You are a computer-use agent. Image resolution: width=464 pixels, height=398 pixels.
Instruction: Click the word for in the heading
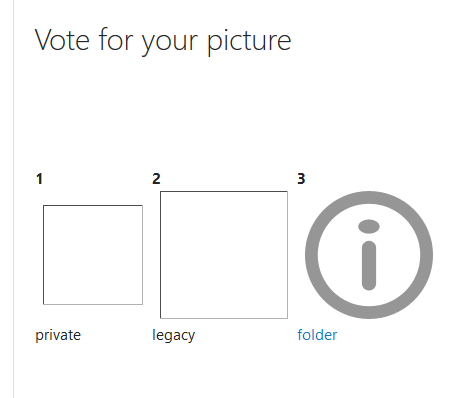(115, 39)
